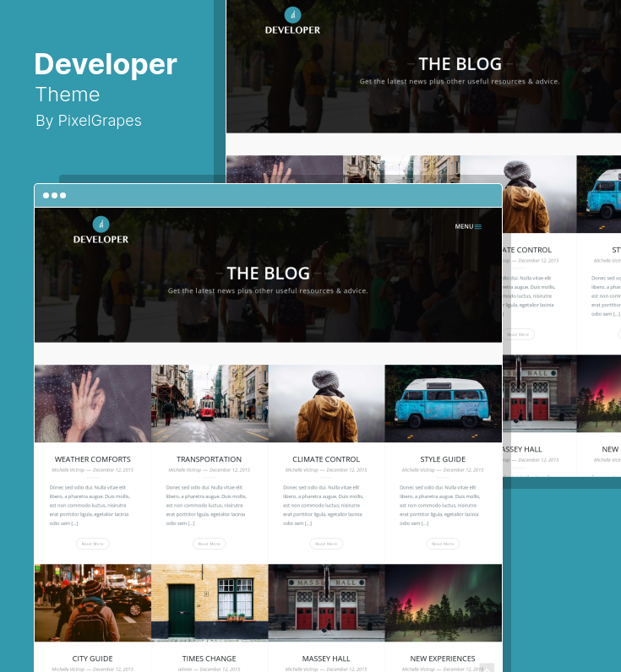
Task: Open the Transportation tram thumbnail
Action: pos(210,404)
